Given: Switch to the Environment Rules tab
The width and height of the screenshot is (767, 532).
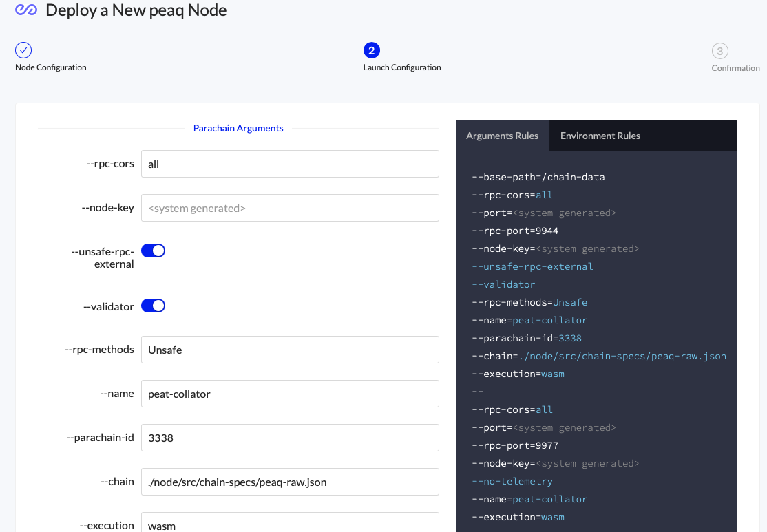Looking at the screenshot, I should 600,136.
